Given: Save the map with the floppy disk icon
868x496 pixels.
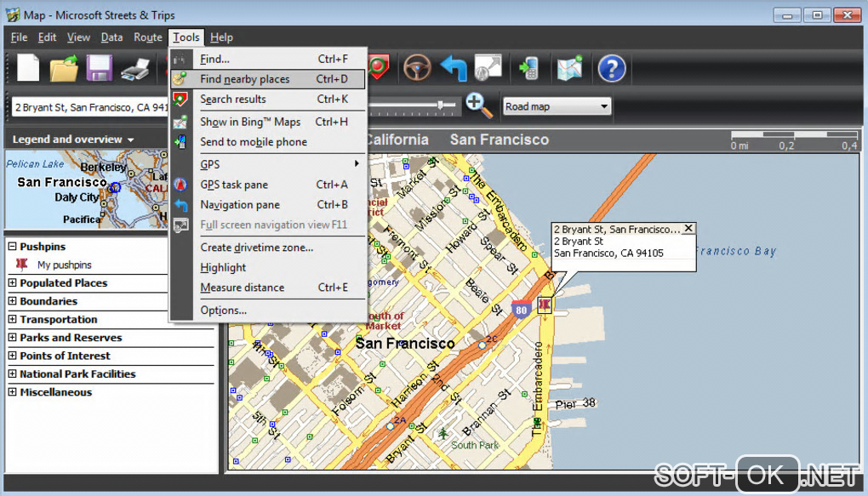Looking at the screenshot, I should point(100,69).
